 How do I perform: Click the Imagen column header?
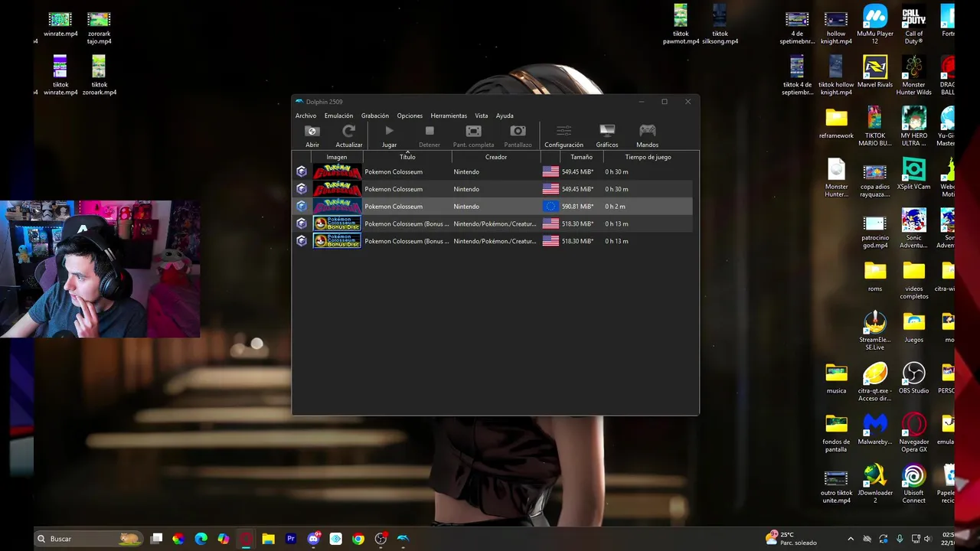[337, 157]
